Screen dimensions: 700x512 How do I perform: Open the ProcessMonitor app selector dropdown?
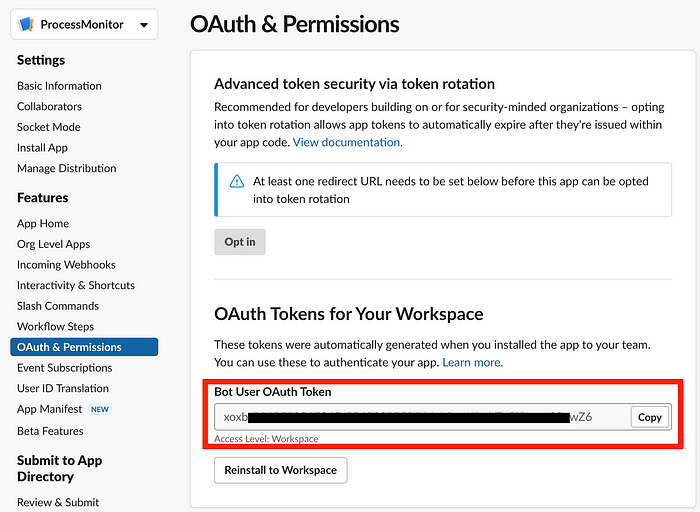coord(84,25)
